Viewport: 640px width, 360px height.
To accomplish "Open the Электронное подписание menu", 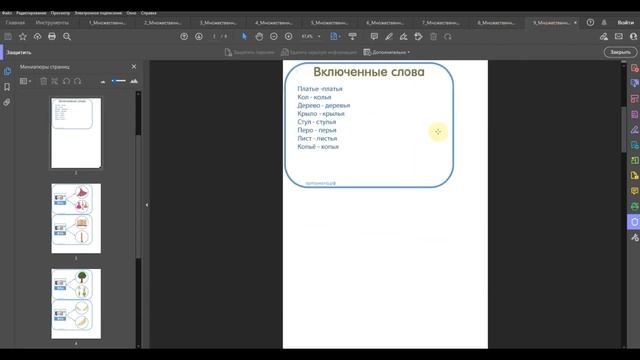I will click(x=98, y=13).
